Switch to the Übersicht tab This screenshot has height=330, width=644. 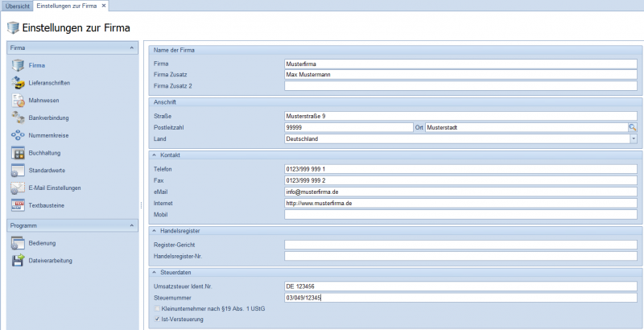(x=18, y=6)
